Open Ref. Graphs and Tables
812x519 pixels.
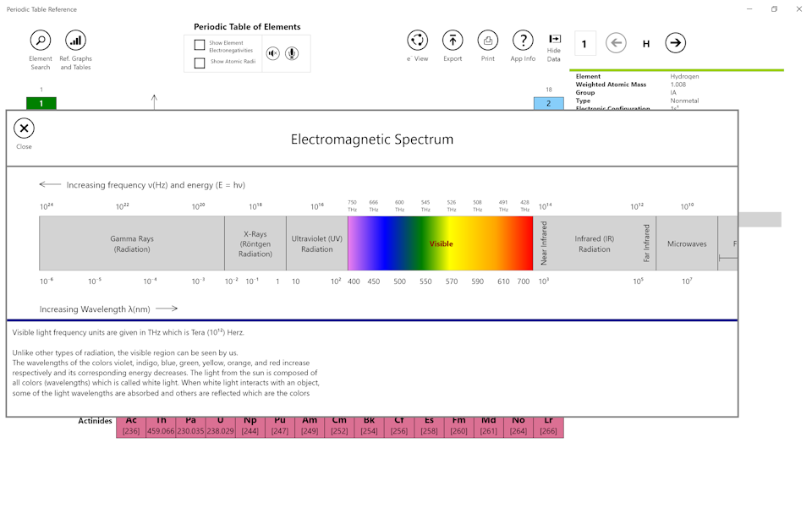pyautogui.click(x=76, y=41)
